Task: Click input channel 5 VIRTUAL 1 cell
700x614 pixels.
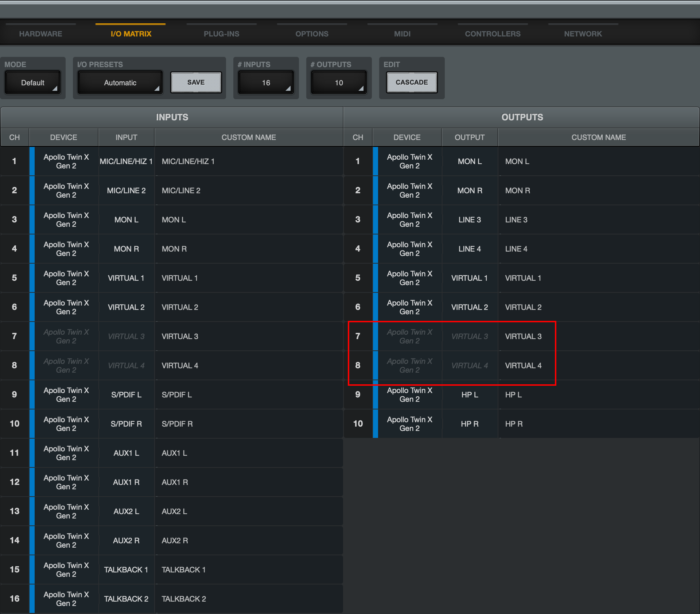Action: pos(126,278)
